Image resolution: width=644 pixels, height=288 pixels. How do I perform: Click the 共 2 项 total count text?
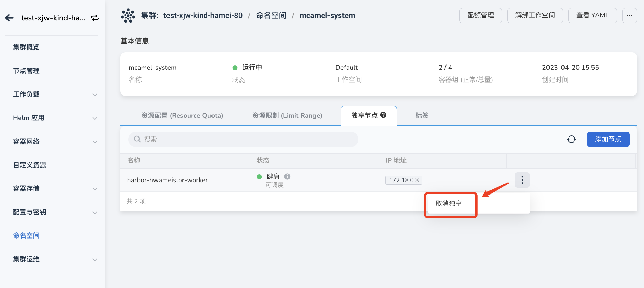(x=136, y=201)
